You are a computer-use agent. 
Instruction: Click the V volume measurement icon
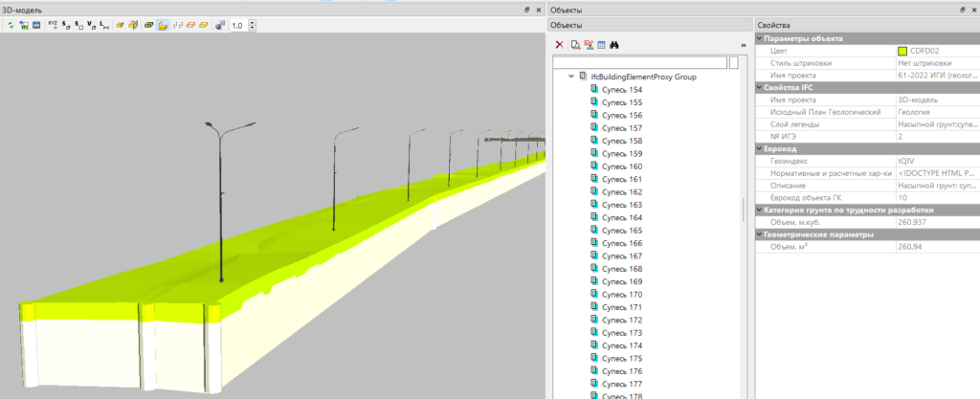click(91, 26)
